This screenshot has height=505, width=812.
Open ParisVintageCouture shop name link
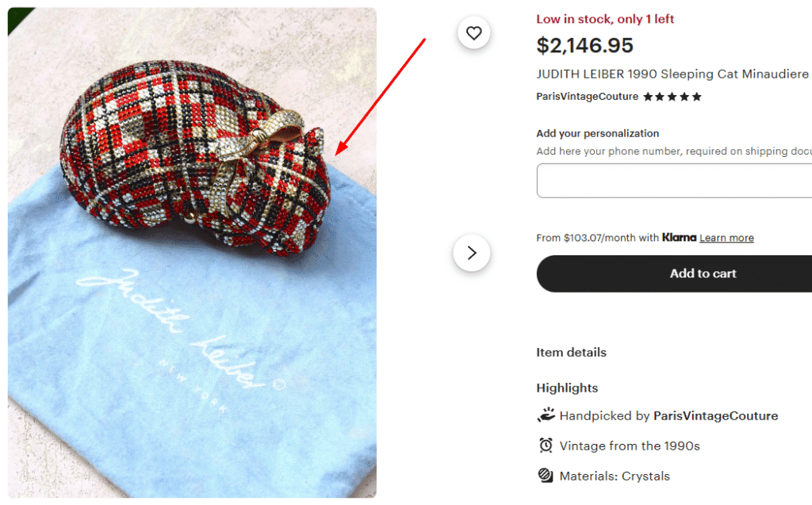(588, 97)
